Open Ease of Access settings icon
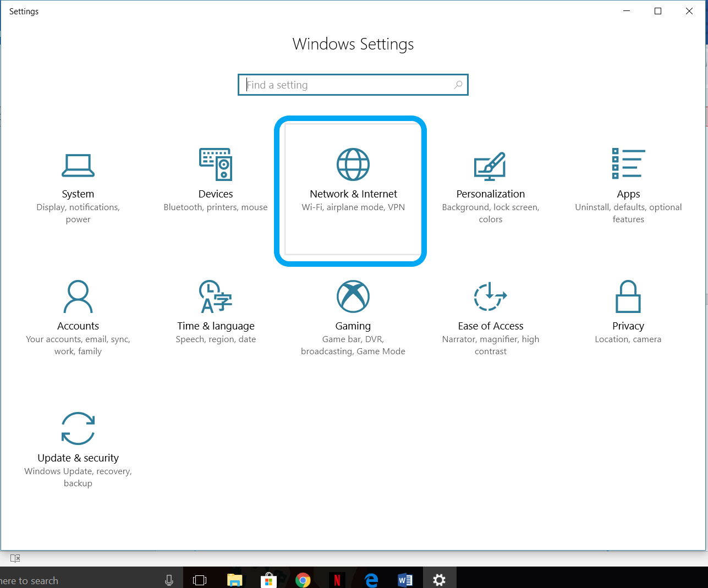The height and width of the screenshot is (588, 708). coord(490,296)
